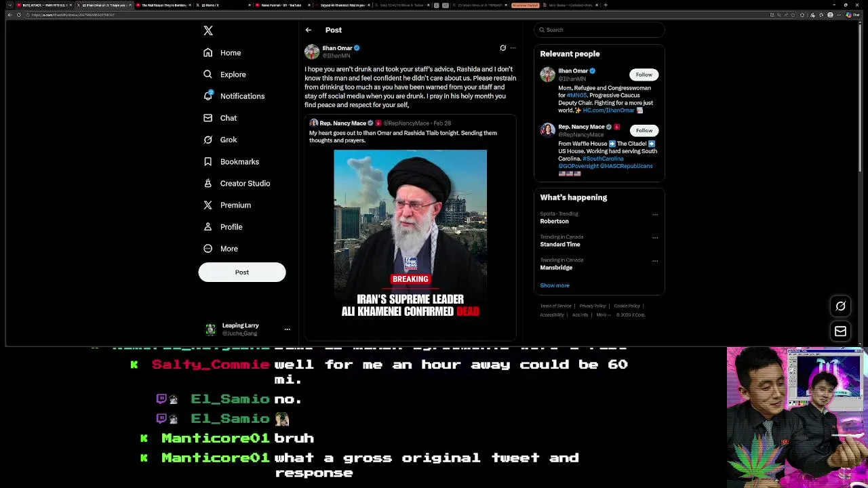Follow Ilhan Omar in Relevant people

[644, 75]
